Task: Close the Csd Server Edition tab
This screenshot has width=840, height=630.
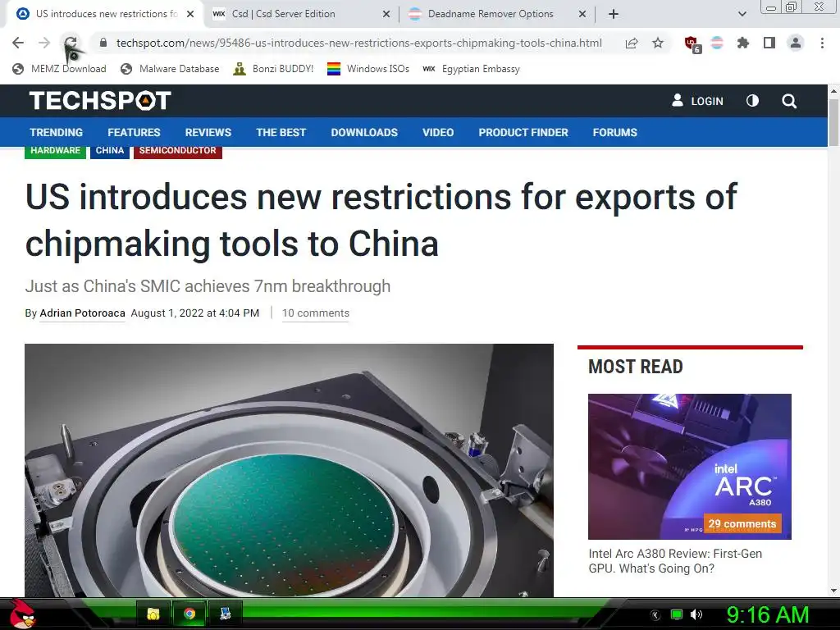Action: (x=386, y=15)
